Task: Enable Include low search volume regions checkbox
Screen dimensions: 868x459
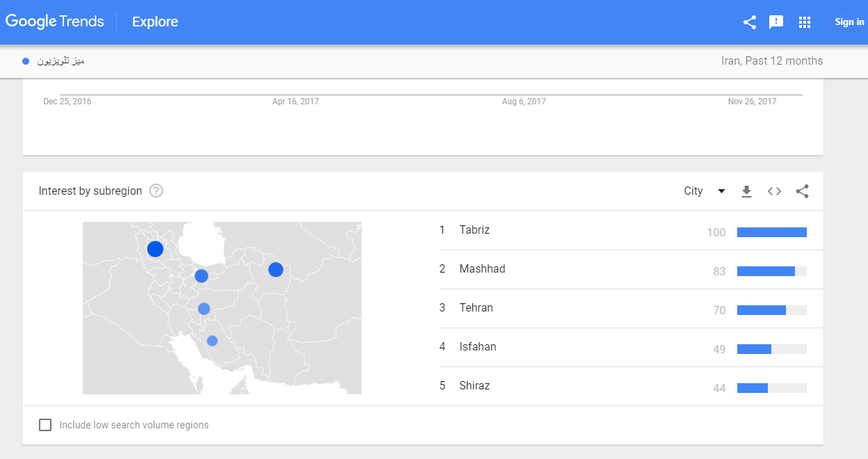Action: pyautogui.click(x=45, y=425)
